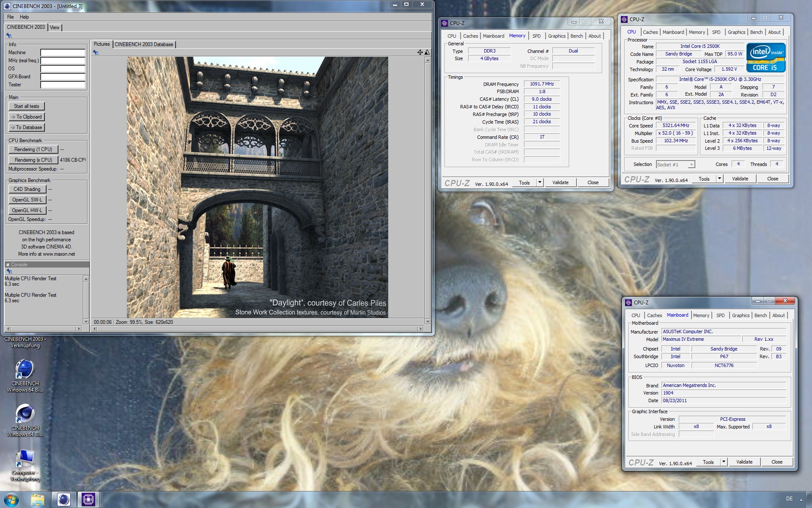Run Rendering (x CPU) benchmark
Screen dimensions: 812x508
coord(33,160)
